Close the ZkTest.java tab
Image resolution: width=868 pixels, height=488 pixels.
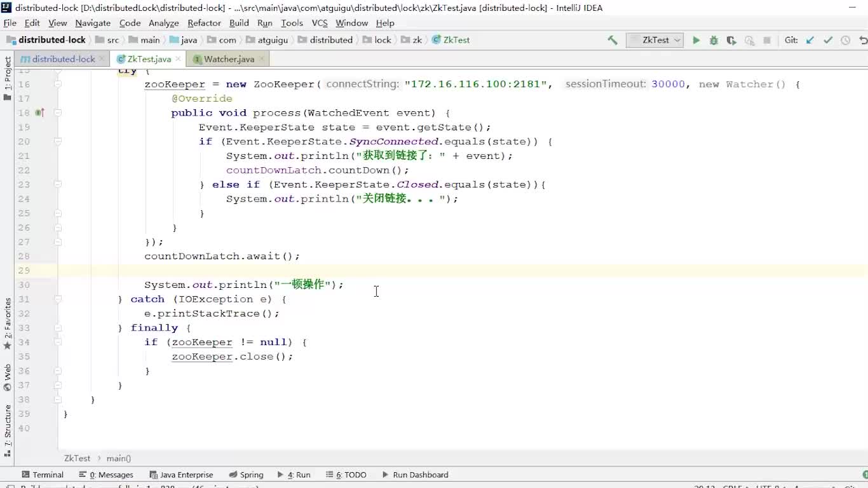tap(179, 59)
